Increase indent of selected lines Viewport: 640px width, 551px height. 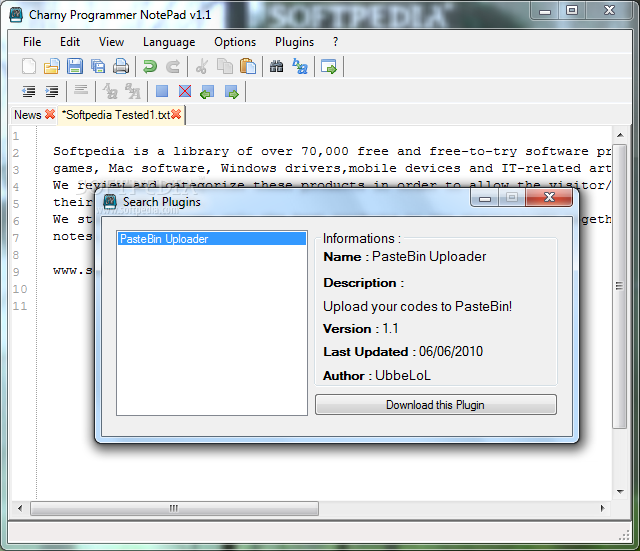click(52, 91)
